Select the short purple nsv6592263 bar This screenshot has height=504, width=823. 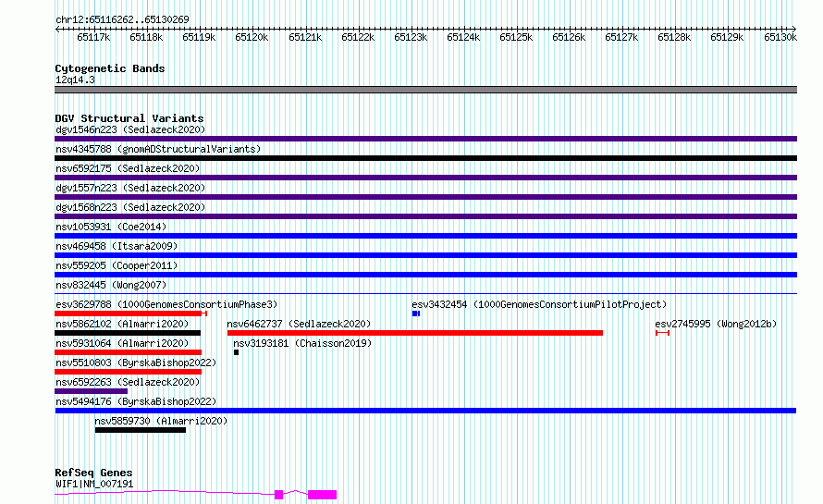[91, 391]
